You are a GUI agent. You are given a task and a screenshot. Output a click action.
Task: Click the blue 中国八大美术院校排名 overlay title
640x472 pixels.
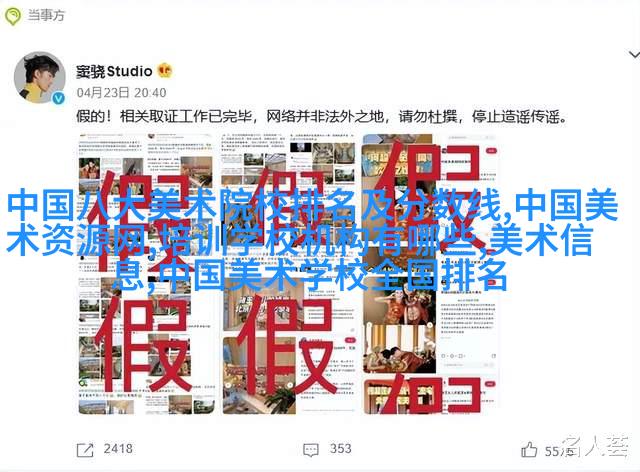[313, 240]
